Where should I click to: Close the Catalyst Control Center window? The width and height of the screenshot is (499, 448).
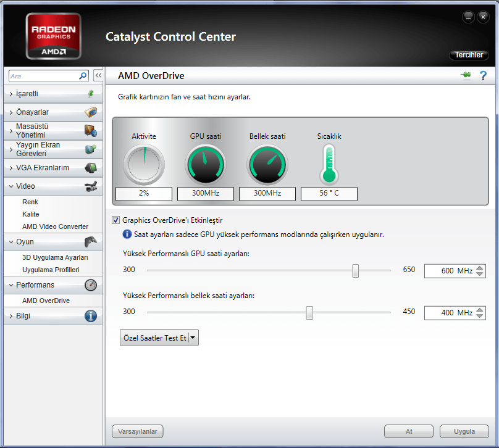pos(483,17)
